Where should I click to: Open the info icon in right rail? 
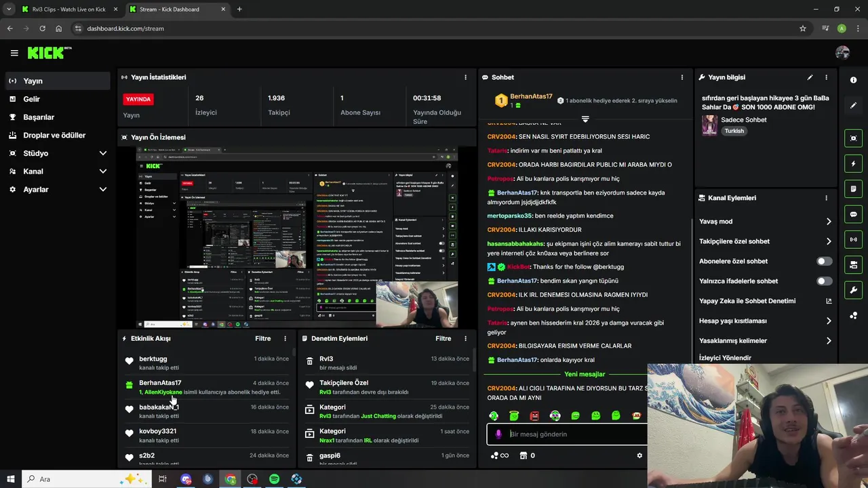(x=853, y=80)
